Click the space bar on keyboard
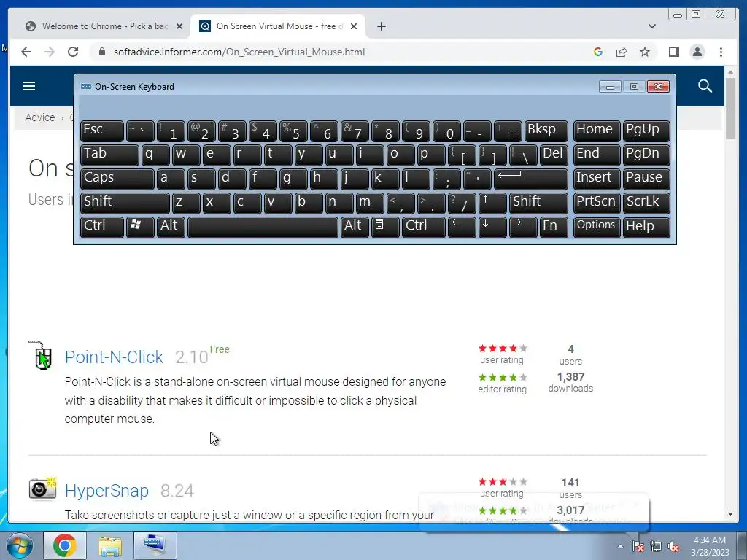This screenshot has width=747, height=560. [x=263, y=226]
